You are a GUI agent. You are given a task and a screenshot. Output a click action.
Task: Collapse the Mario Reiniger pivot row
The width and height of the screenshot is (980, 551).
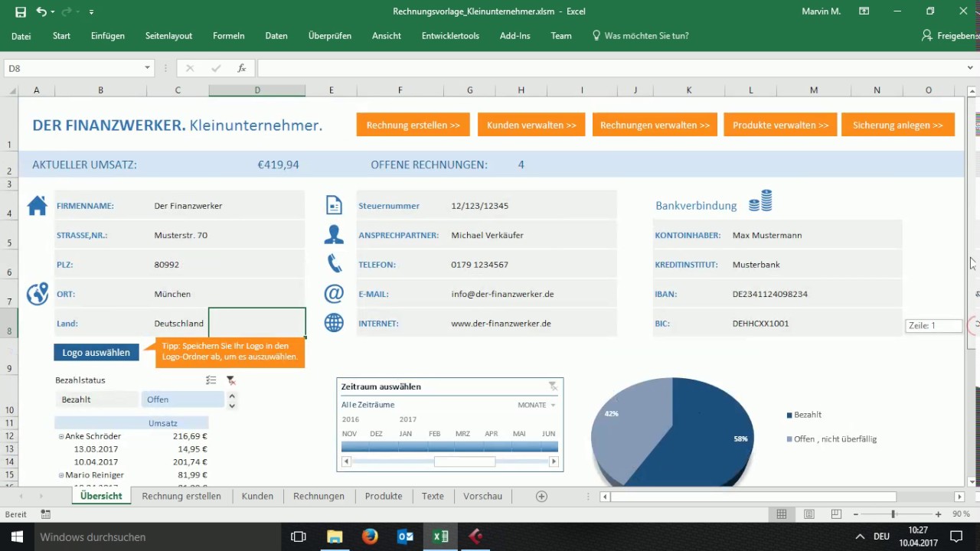(61, 475)
